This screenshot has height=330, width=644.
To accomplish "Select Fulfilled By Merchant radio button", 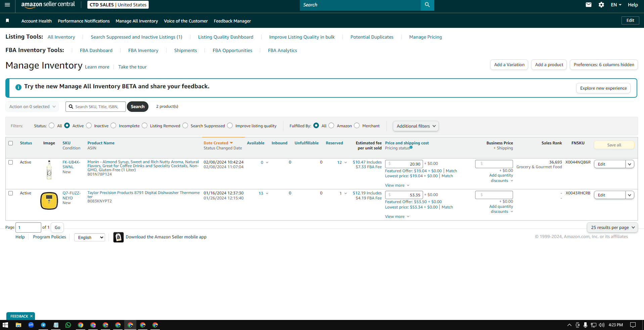I will [357, 126].
